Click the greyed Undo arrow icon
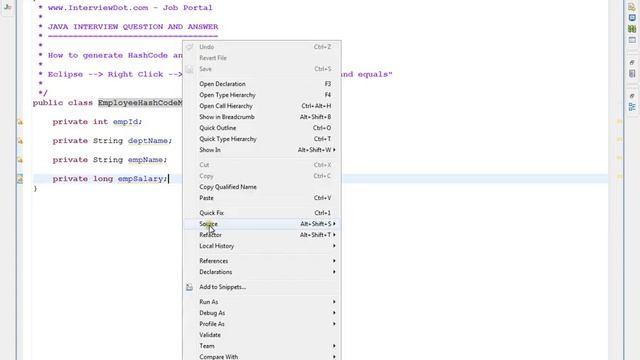 tap(189, 47)
